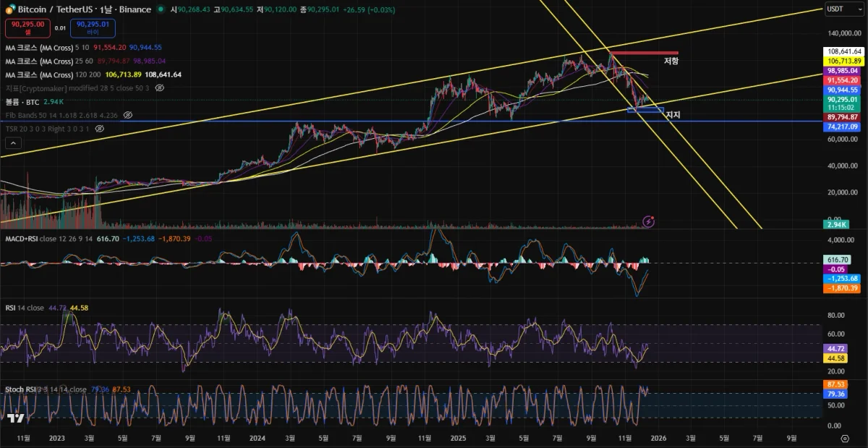Show the hidden Fib Bands indicator
Viewport: 868px width, 448px height.
(x=128, y=115)
